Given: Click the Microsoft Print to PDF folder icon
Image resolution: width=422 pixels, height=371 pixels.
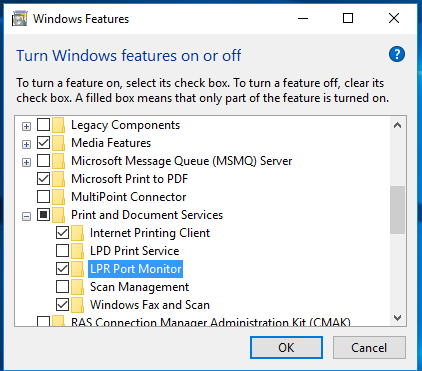Looking at the screenshot, I should (x=58, y=179).
